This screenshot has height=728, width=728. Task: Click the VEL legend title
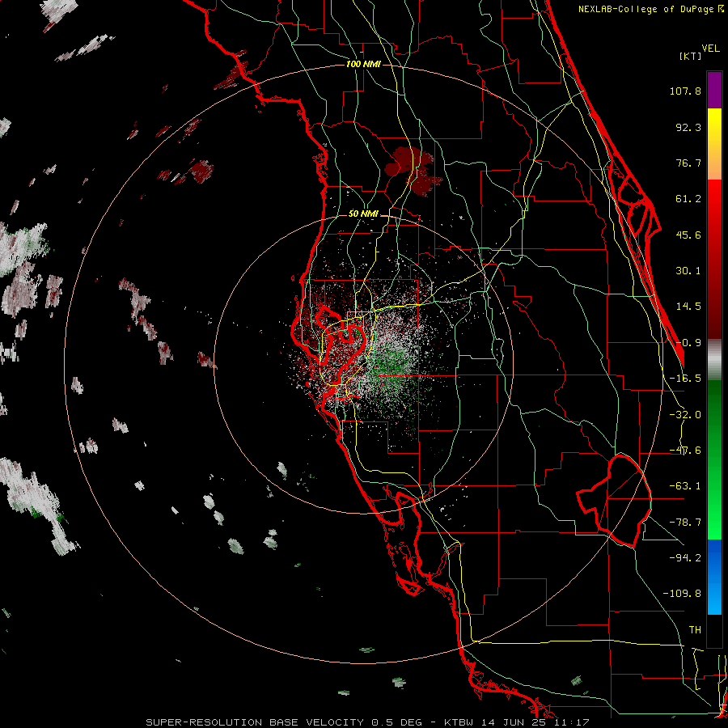click(x=710, y=49)
